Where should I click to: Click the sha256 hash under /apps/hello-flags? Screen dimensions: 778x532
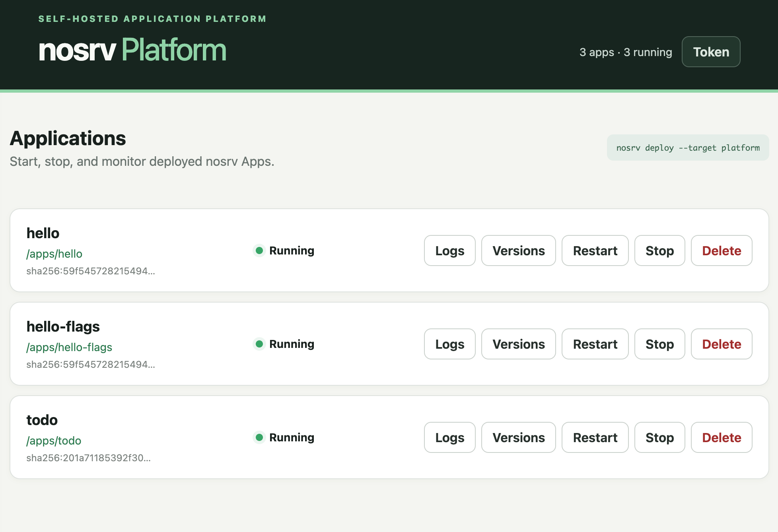click(x=91, y=364)
